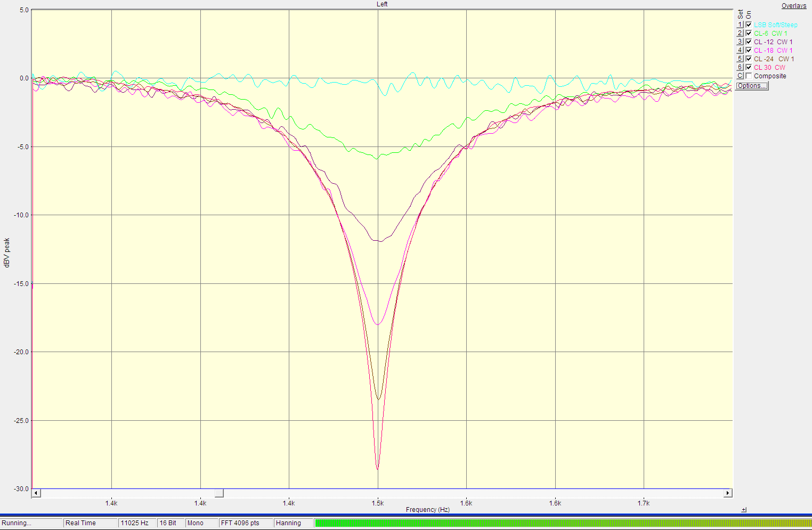The width and height of the screenshot is (812, 530).
Task: Click the small plus icon below the plot
Action: (744, 510)
